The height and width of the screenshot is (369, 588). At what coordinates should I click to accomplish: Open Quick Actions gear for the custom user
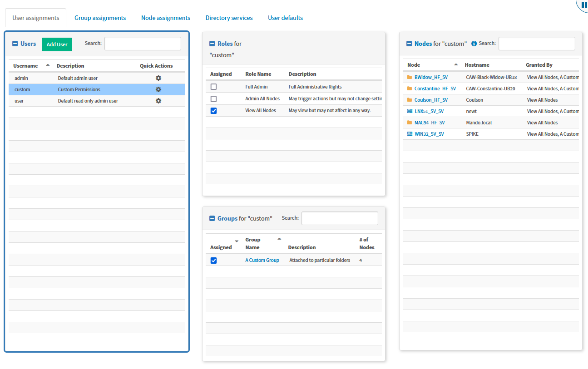point(158,89)
